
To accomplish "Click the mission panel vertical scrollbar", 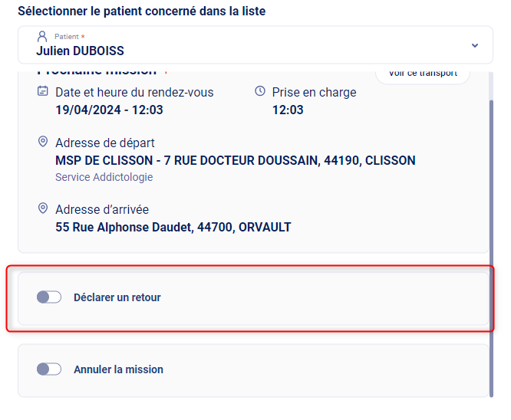I will 491,245.
